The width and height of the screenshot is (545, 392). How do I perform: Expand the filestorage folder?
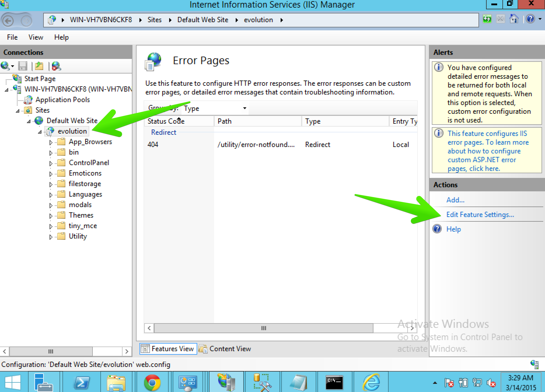coord(51,184)
